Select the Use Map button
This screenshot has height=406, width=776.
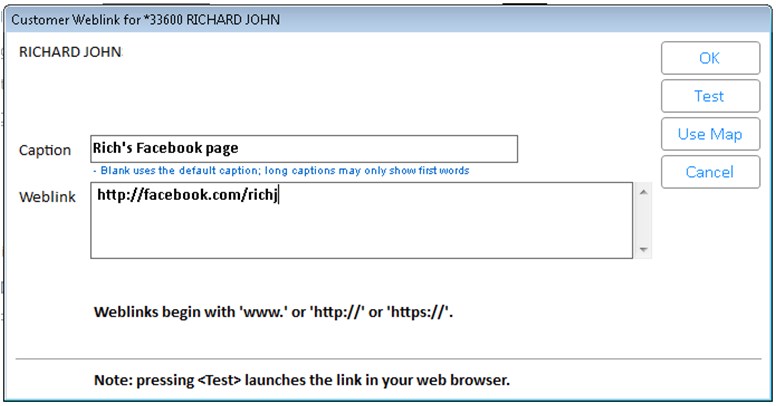point(709,134)
